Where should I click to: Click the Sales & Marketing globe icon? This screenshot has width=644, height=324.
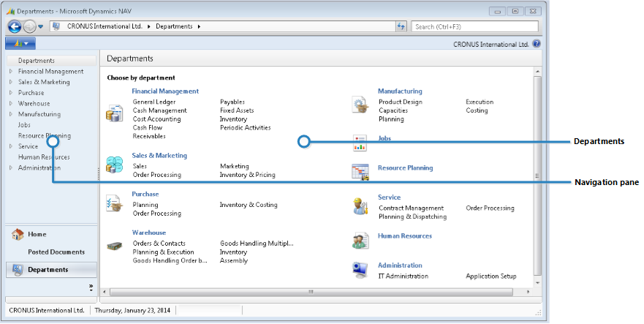tap(114, 165)
